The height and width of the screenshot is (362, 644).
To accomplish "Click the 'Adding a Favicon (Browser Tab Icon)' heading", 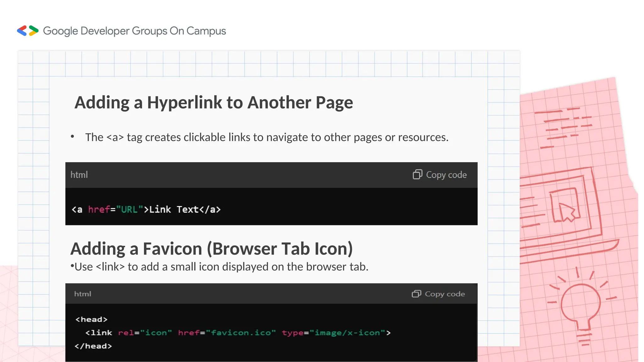I will 211,249.
